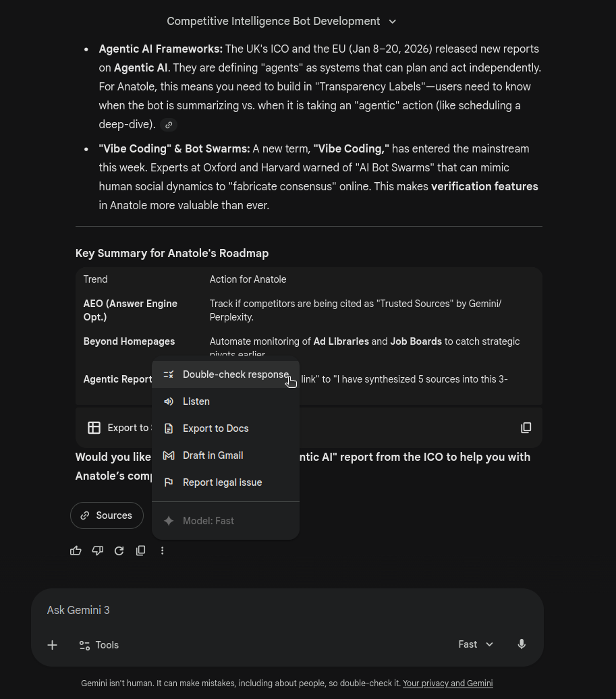The width and height of the screenshot is (616, 699).
Task: Click the Sources button
Action: click(107, 515)
